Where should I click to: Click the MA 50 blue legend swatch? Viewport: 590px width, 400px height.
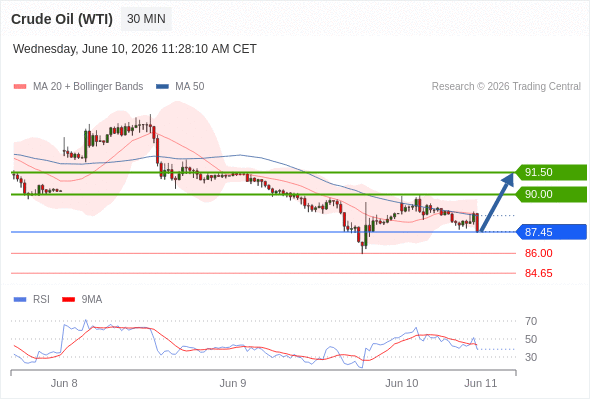tap(163, 87)
